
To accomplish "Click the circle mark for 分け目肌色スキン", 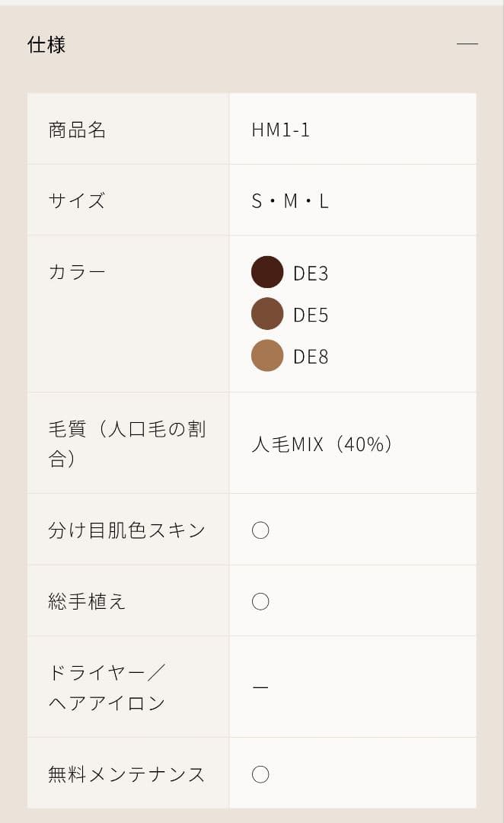I will click(x=261, y=529).
